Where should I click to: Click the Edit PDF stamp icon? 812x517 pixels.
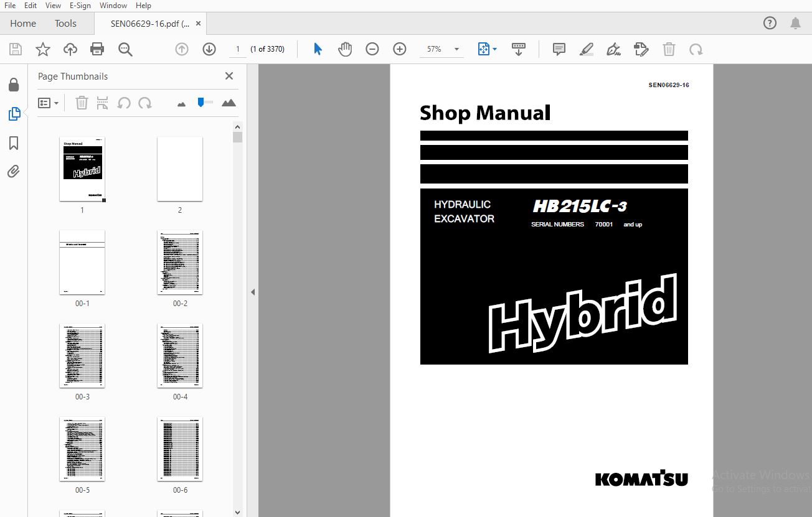coord(641,49)
